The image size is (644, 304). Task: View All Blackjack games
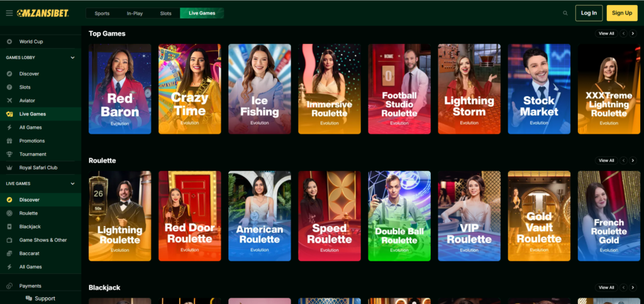click(606, 288)
